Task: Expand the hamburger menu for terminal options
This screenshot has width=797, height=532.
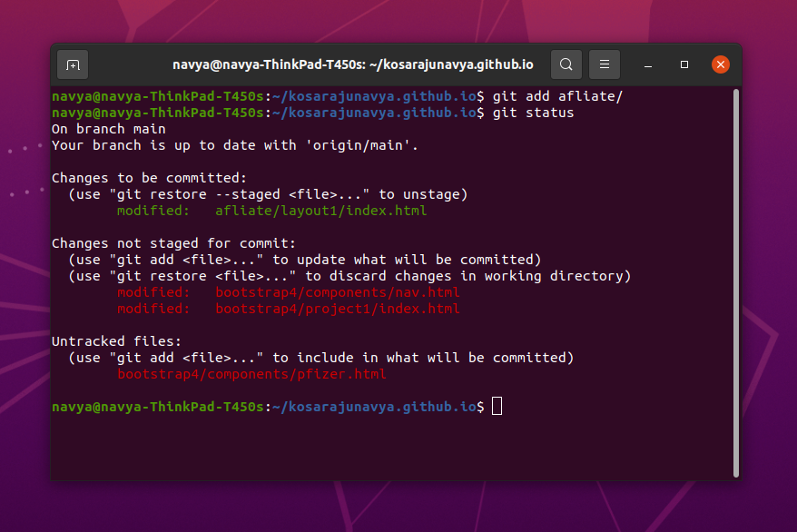Action: click(x=604, y=64)
